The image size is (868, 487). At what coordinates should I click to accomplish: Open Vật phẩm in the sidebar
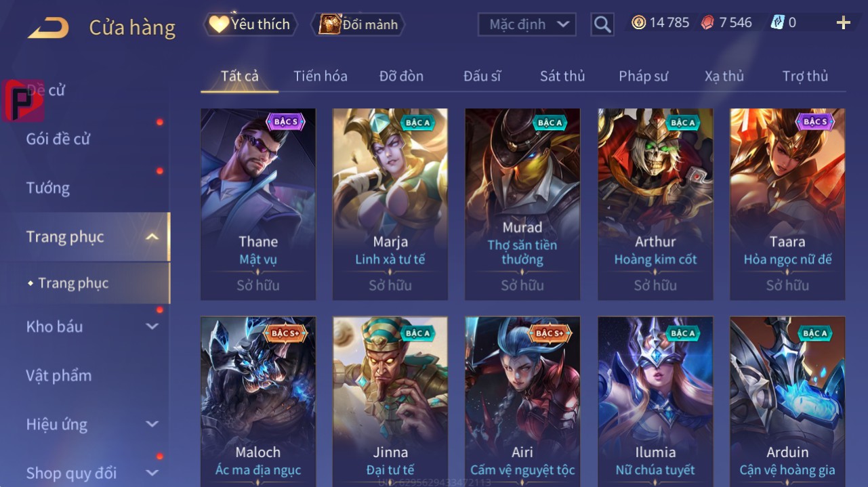pos(59,375)
